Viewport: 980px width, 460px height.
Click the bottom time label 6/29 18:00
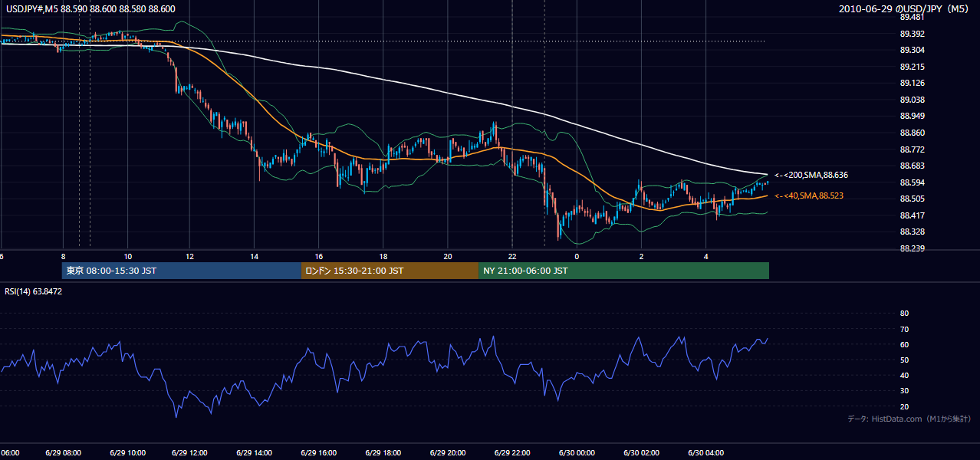384,453
